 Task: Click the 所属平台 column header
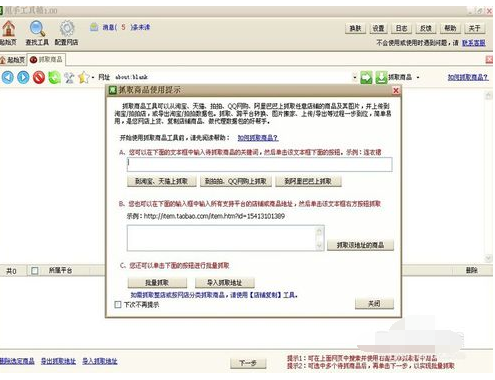[x=60, y=270]
